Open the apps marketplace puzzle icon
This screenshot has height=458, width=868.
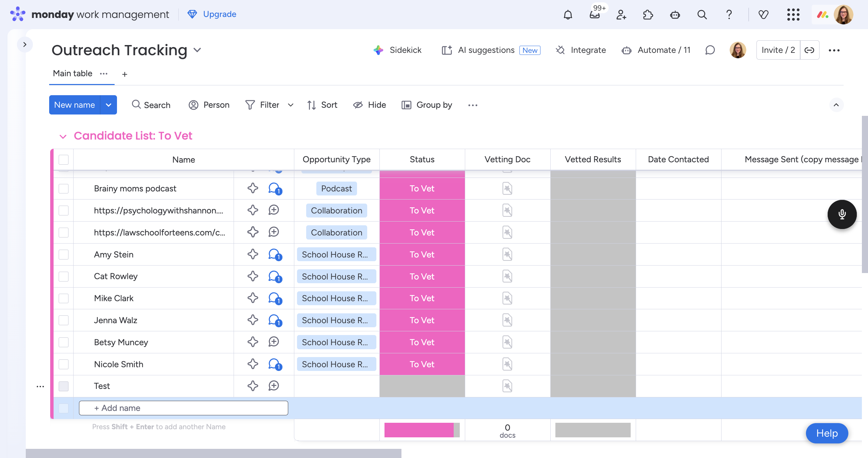click(x=648, y=15)
